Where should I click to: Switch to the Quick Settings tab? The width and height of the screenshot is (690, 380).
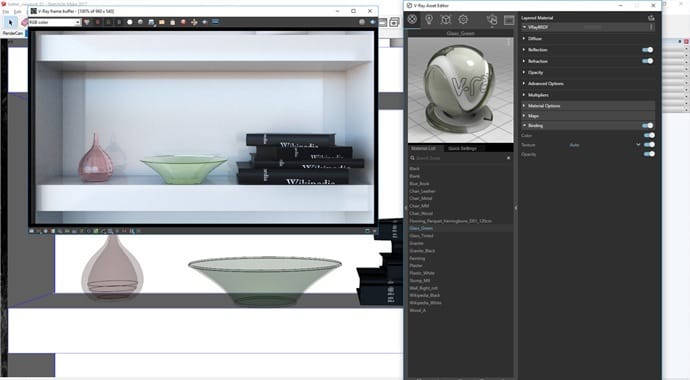pyautogui.click(x=462, y=148)
